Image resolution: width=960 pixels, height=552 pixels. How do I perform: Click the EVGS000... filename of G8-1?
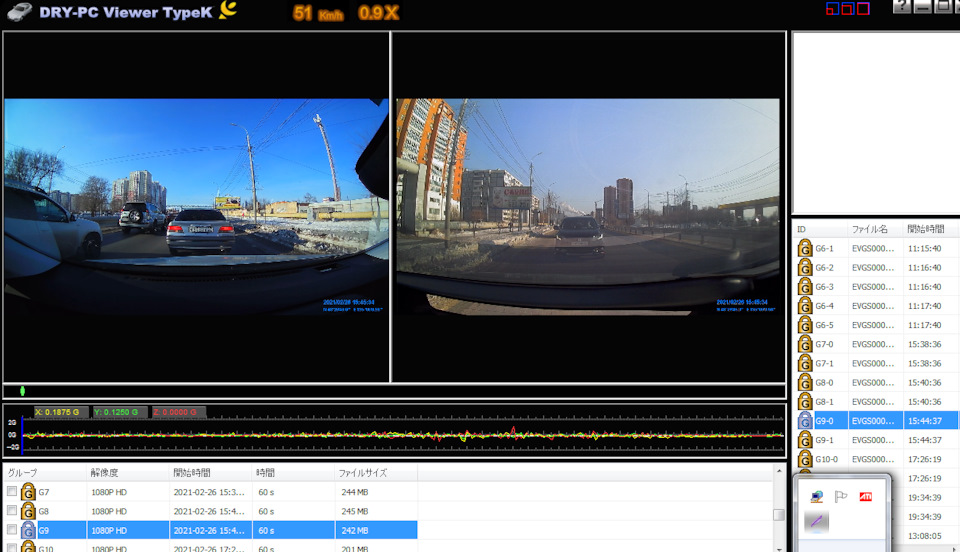(x=873, y=401)
